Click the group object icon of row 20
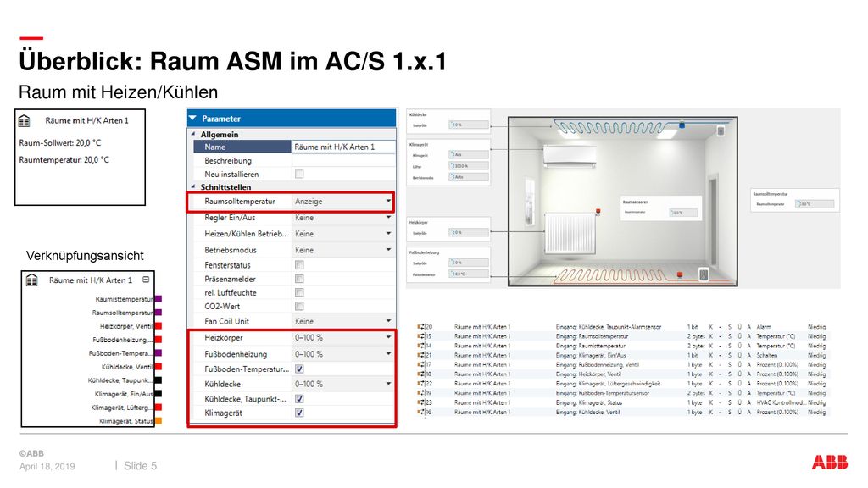 tap(420, 327)
